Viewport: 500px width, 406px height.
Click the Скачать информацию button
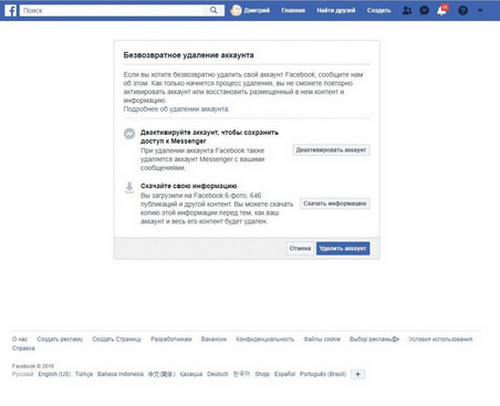point(335,203)
